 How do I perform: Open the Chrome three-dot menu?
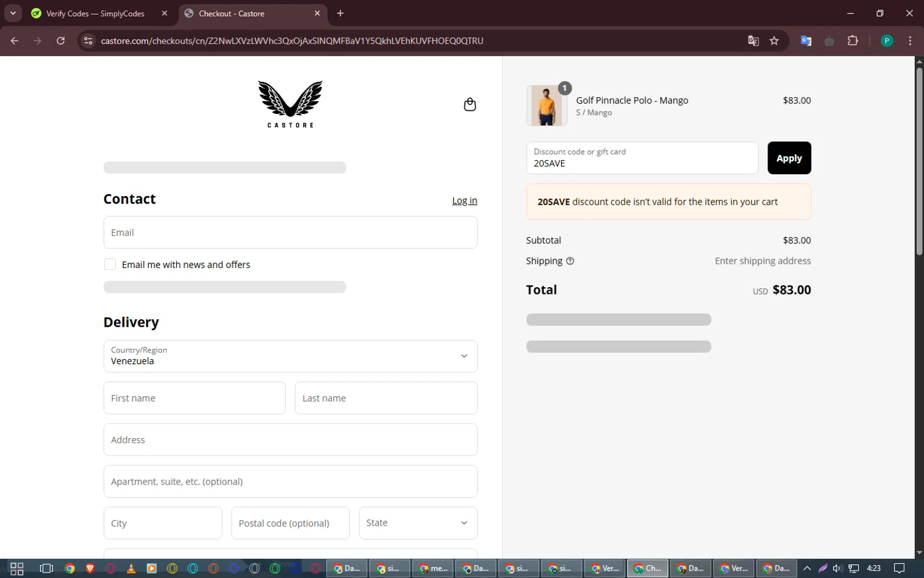click(910, 41)
